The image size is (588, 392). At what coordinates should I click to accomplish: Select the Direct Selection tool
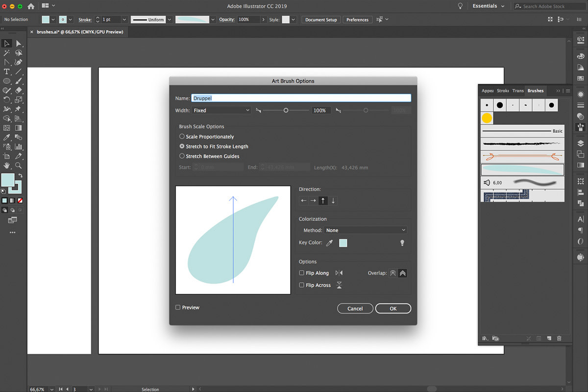pyautogui.click(x=19, y=44)
